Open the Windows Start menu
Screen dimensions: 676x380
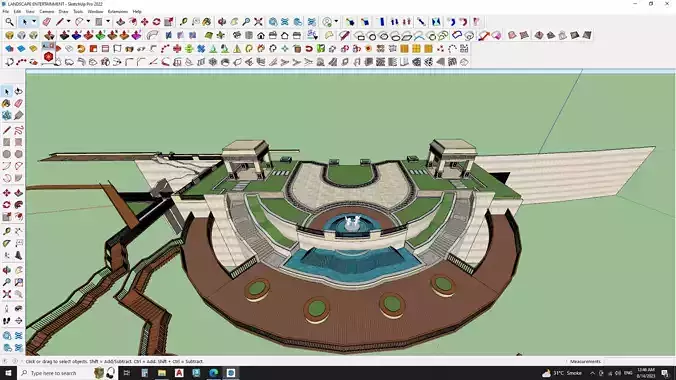click(8, 373)
